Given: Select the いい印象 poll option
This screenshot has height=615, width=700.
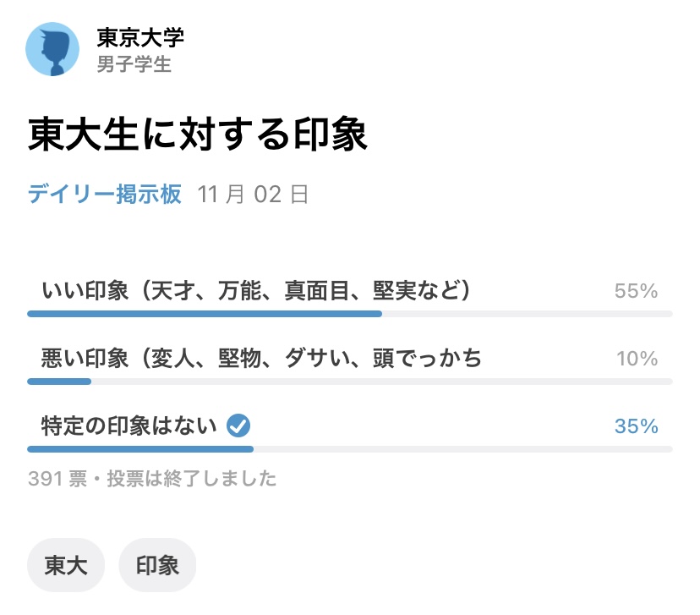Looking at the screenshot, I should pos(255,291).
